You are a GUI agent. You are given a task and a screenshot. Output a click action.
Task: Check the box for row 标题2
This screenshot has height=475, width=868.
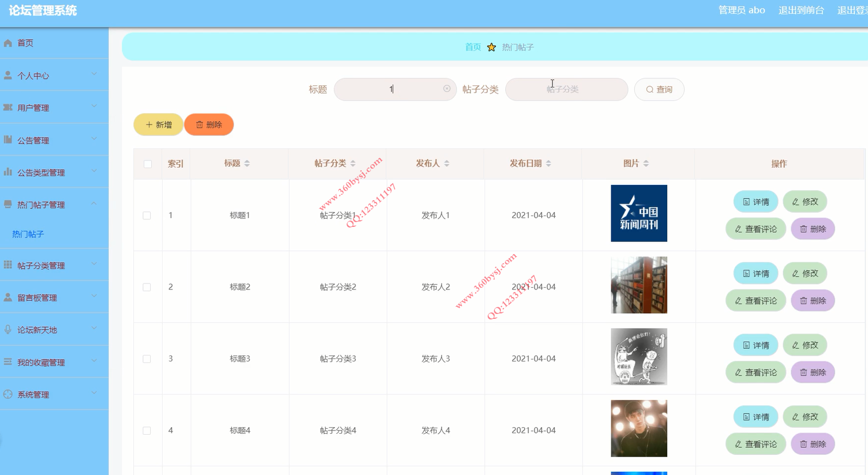click(x=147, y=287)
